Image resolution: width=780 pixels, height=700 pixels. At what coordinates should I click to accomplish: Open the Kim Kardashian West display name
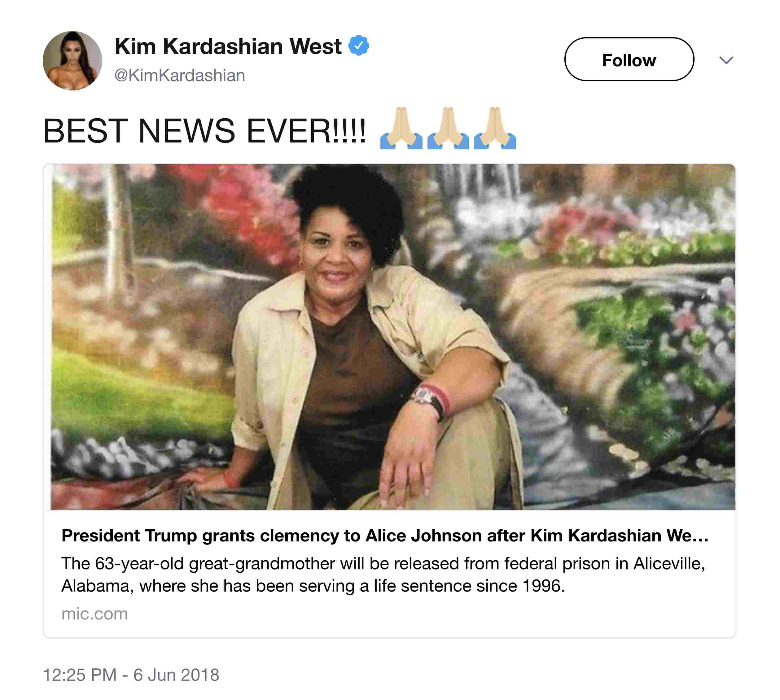(x=228, y=46)
